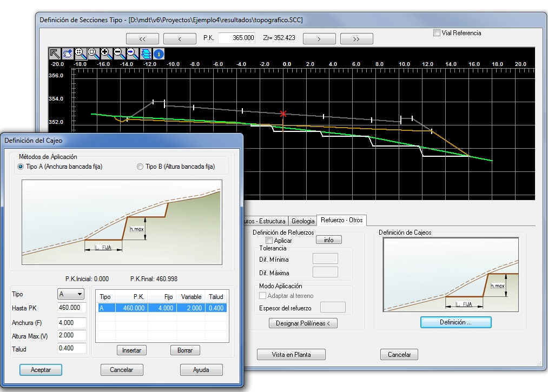Zoom out with the minus magnifier

(120, 54)
